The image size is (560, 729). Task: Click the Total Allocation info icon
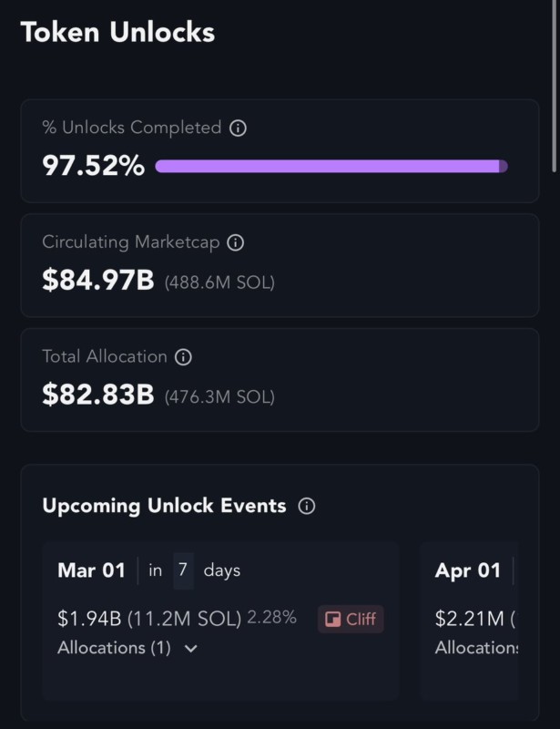pyautogui.click(x=183, y=357)
